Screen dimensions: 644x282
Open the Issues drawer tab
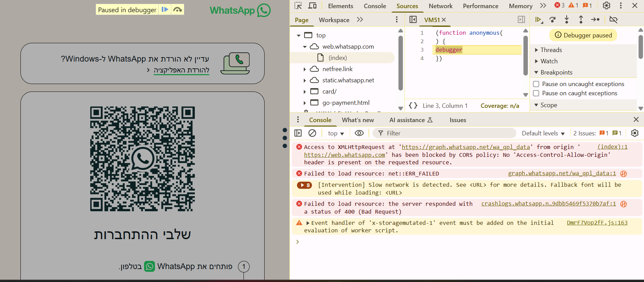[458, 120]
